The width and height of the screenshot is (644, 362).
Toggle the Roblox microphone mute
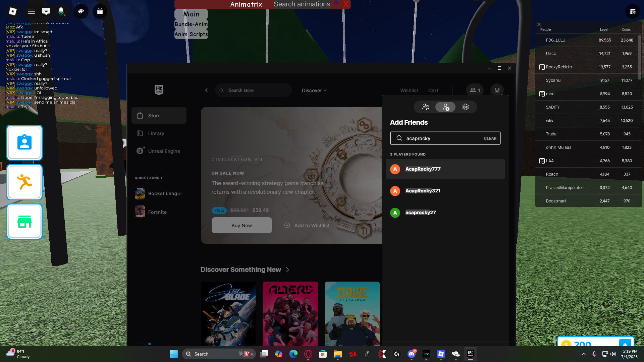tap(61, 11)
